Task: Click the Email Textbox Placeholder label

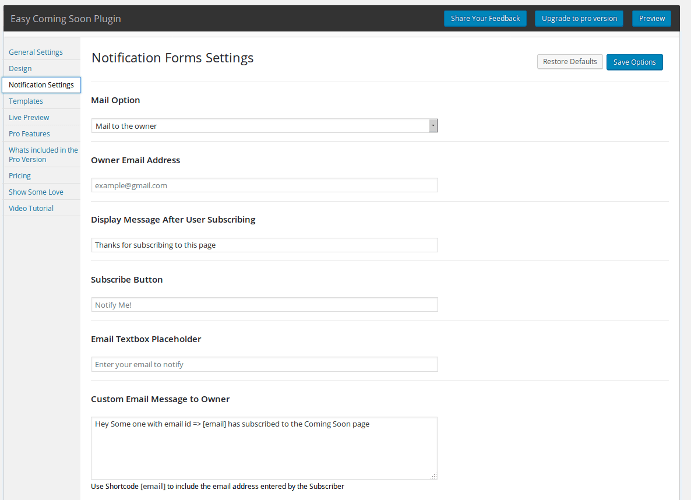Action: [146, 339]
